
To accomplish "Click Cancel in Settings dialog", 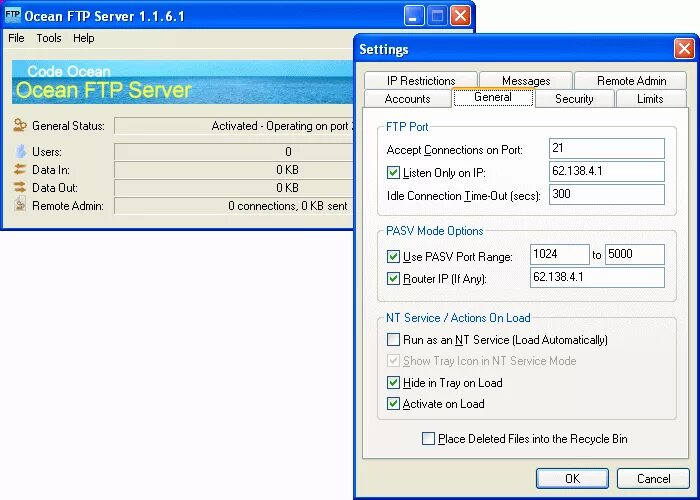I will tap(654, 479).
